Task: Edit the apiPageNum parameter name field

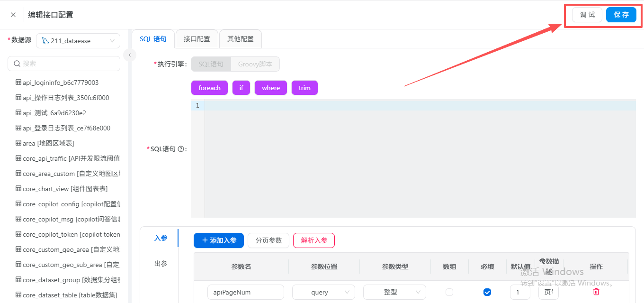Action: [x=246, y=292]
